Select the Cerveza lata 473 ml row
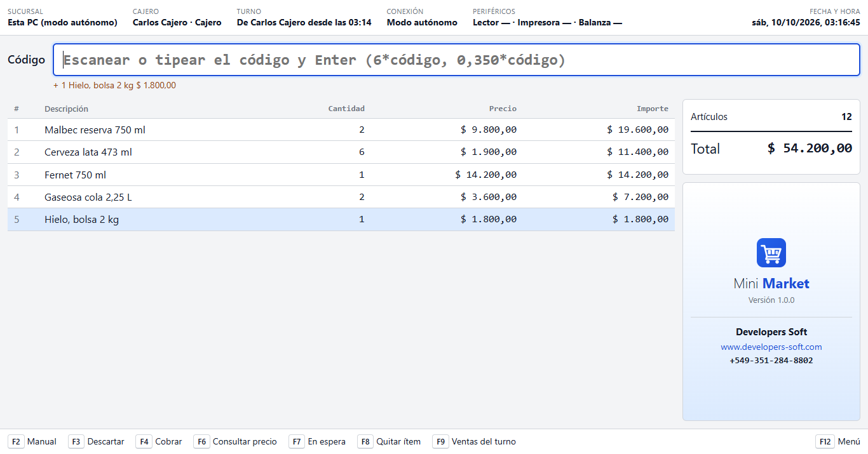This screenshot has width=868, height=454. pos(341,152)
